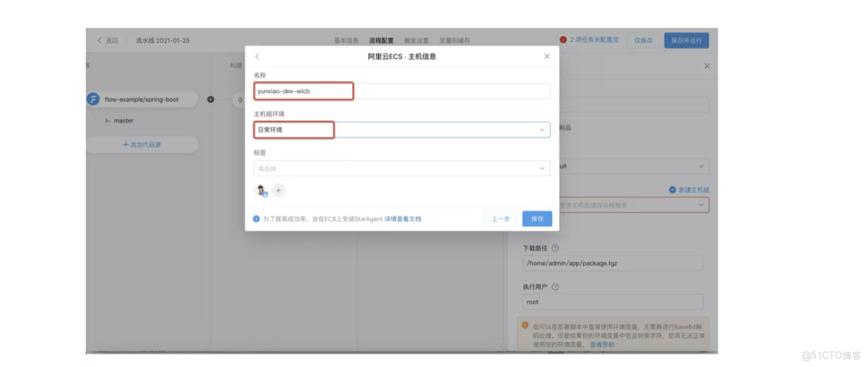This screenshot has width=868, height=367.
Task: Click 新建主机组 link in side panel
Action: [689, 189]
